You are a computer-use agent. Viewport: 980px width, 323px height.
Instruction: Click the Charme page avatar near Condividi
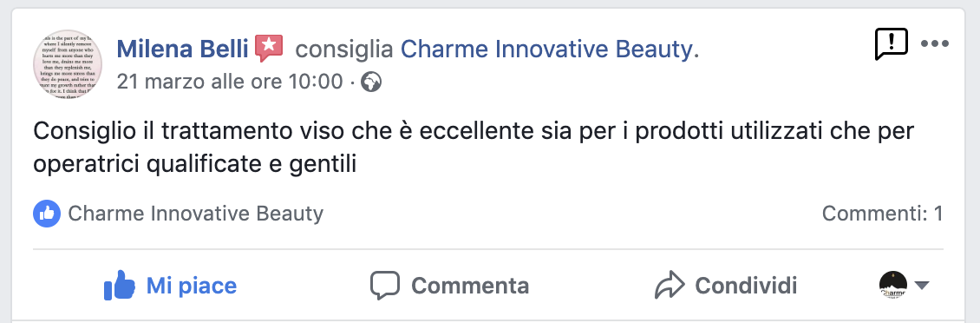tap(893, 286)
